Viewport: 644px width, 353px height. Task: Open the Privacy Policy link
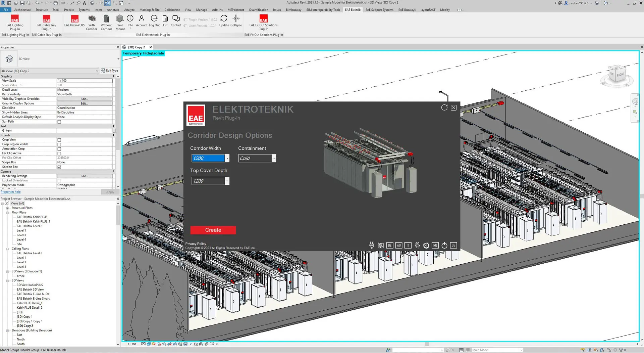pos(196,244)
